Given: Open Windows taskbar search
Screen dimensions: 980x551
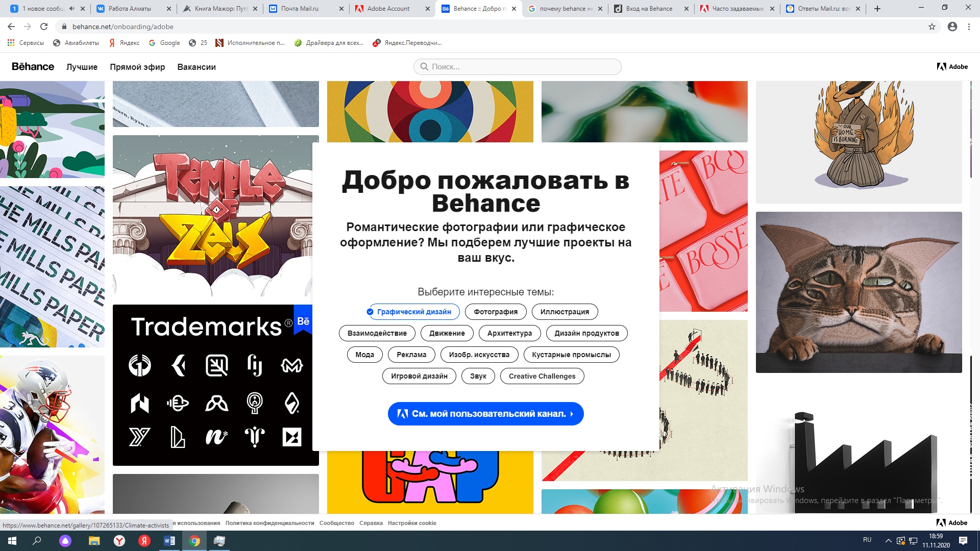Looking at the screenshot, I should [37, 541].
